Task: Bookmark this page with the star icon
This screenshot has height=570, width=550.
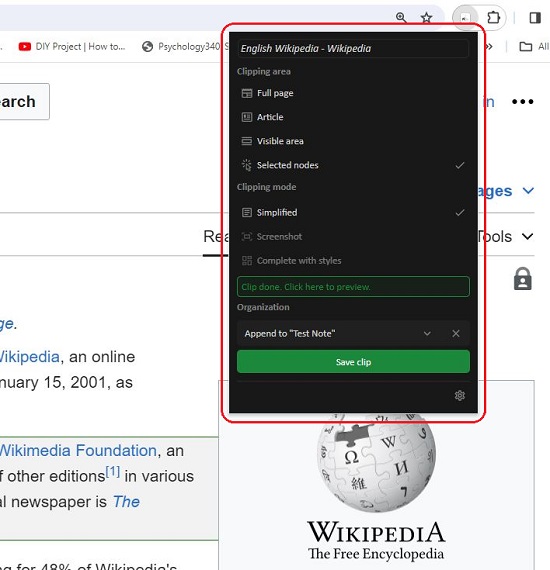Action: (x=426, y=17)
